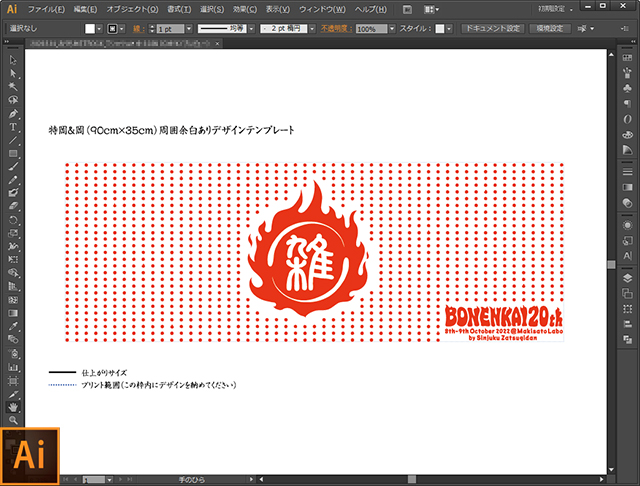Select the Free Transform tool
This screenshot has height=486, width=640.
(13, 260)
